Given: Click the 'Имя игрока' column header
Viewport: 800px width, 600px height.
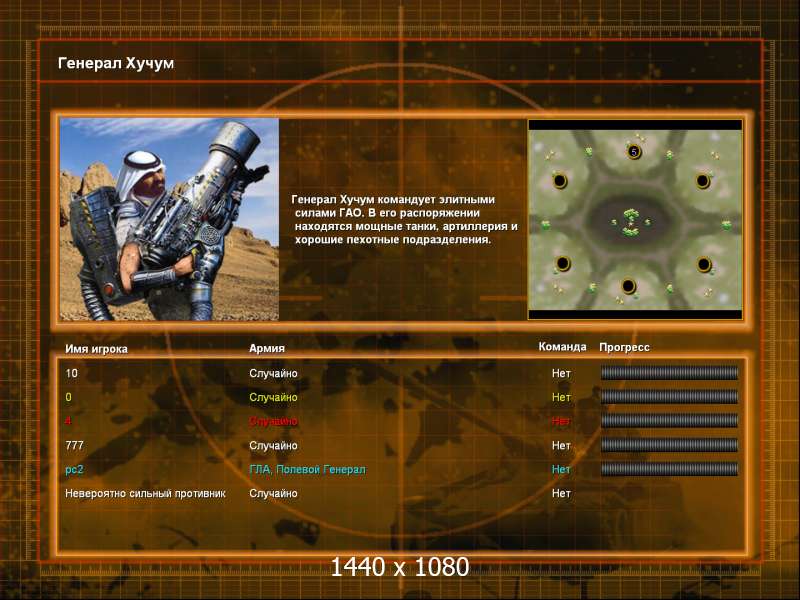Looking at the screenshot, I should click(96, 349).
